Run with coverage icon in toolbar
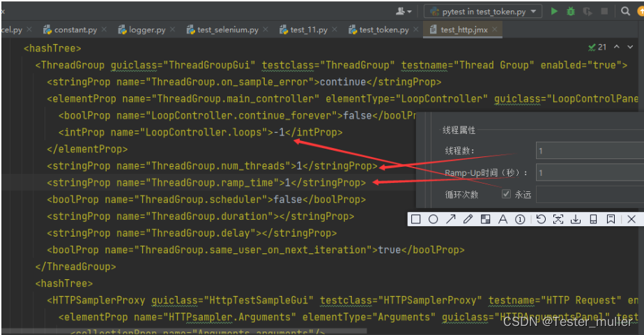Screen dimensions: 644x335 pos(588,11)
